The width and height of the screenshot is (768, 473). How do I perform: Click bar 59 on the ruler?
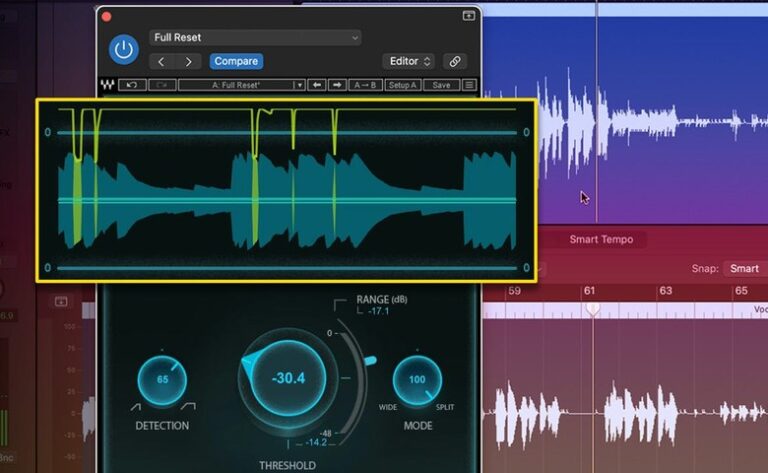point(514,291)
